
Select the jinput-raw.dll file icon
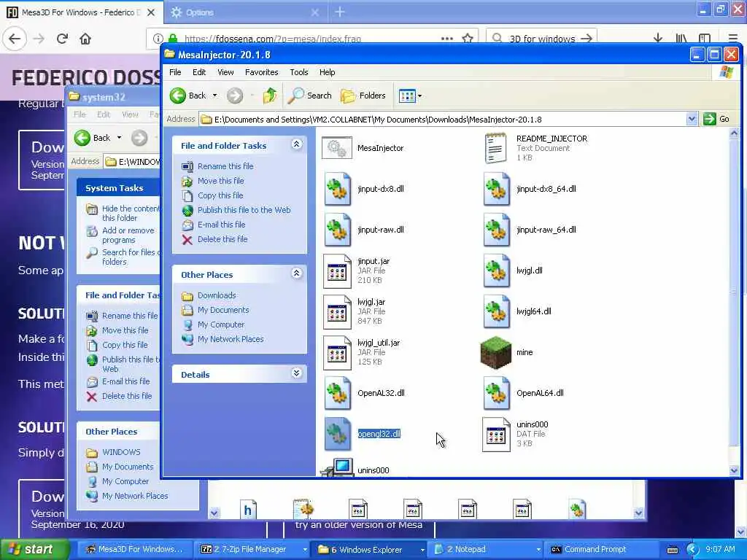[x=337, y=230]
